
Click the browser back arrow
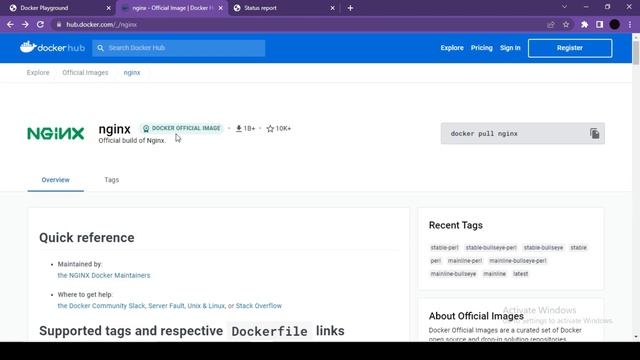(x=10, y=24)
